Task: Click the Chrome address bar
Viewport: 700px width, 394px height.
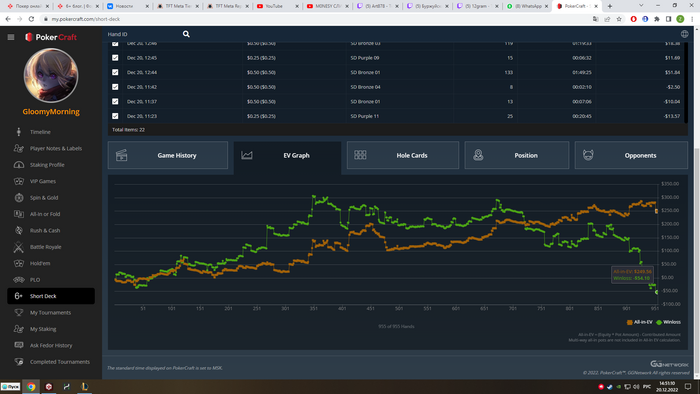Action: (x=312, y=19)
